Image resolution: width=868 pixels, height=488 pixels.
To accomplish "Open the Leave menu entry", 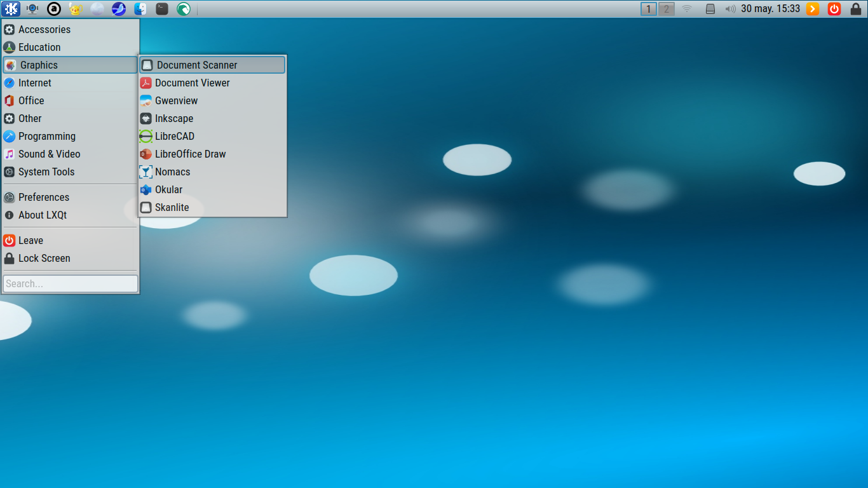I will click(x=70, y=240).
